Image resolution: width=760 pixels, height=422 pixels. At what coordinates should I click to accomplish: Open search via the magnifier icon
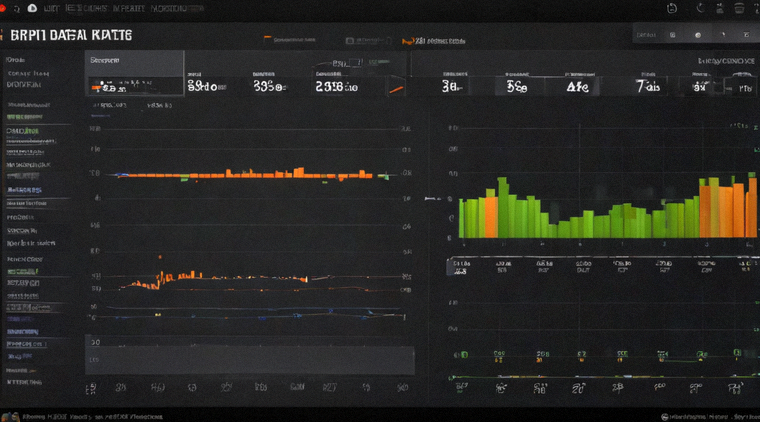tap(16, 9)
